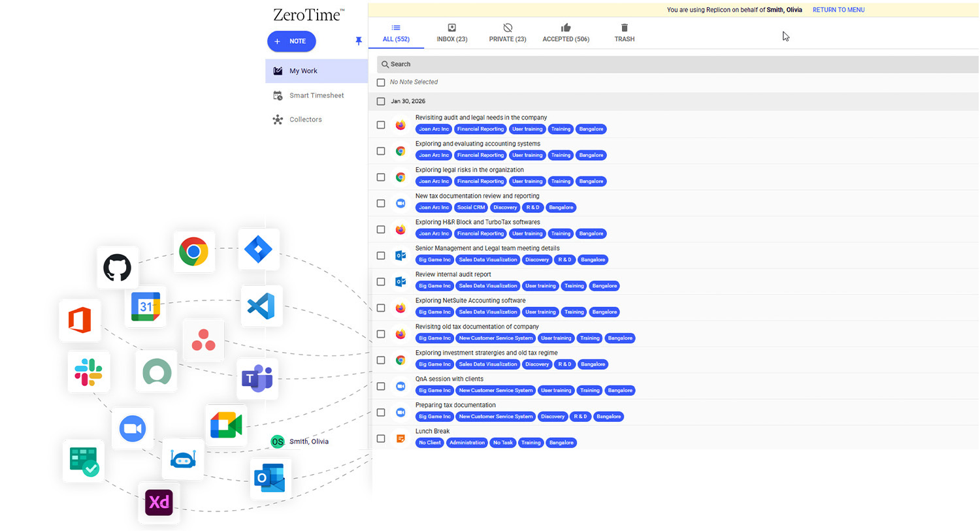
Task: Open Smart Timesheet from the sidebar
Action: [317, 95]
